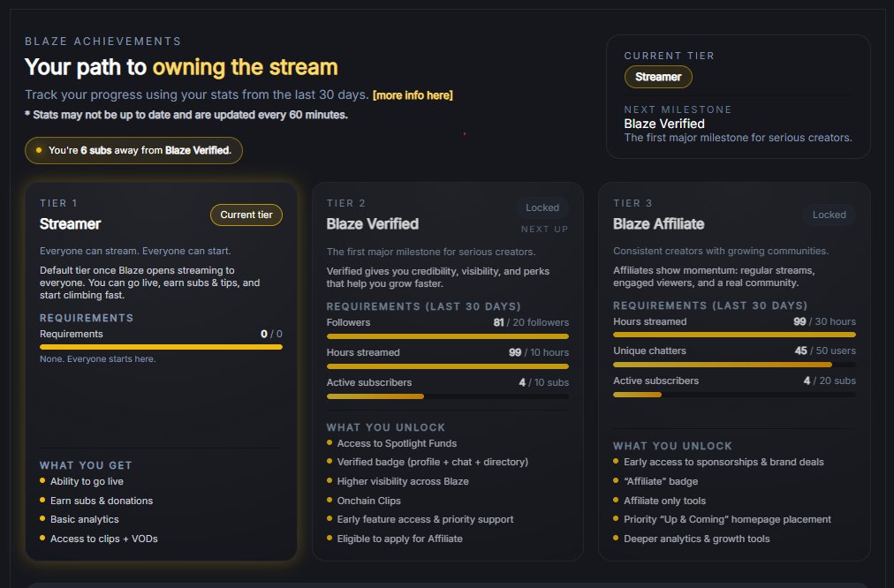The image size is (894, 588).
Task: Click the "Current tier" badge on Streamer card
Action: click(246, 215)
